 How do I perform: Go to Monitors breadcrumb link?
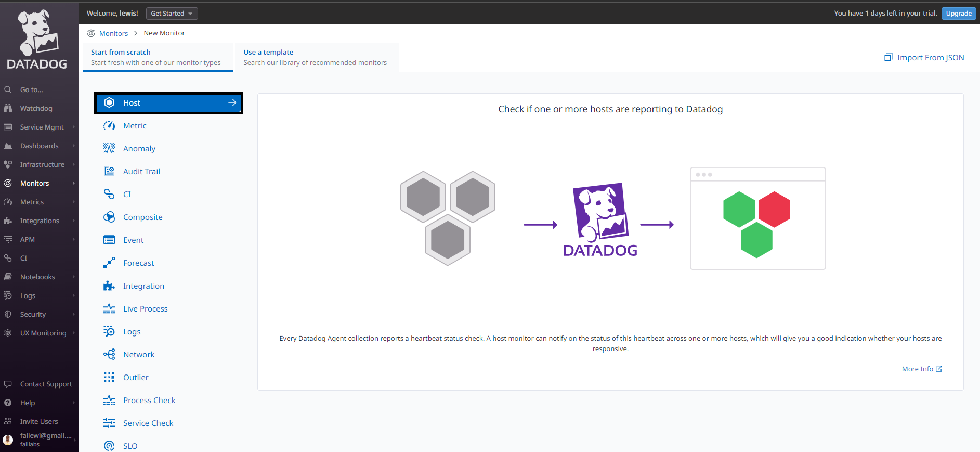click(113, 33)
